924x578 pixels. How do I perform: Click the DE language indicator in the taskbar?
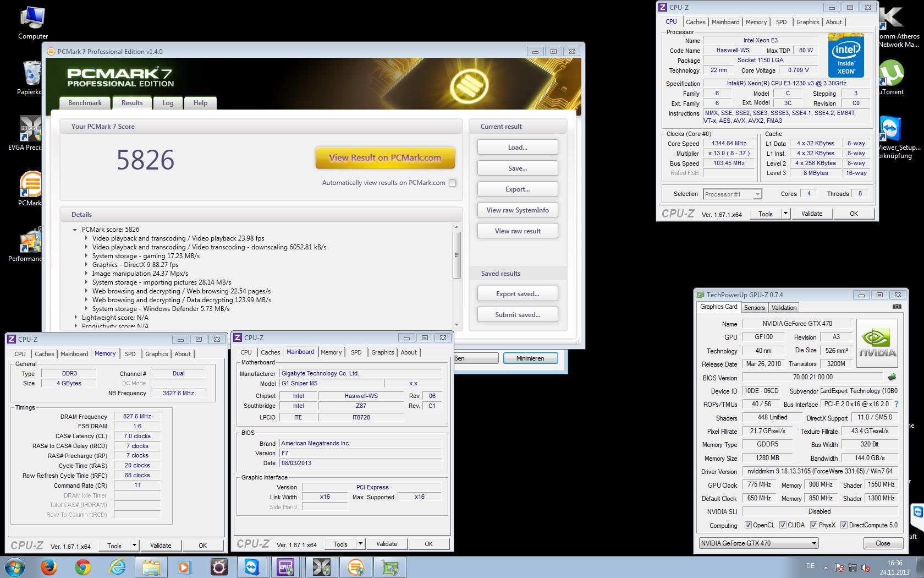click(x=810, y=566)
